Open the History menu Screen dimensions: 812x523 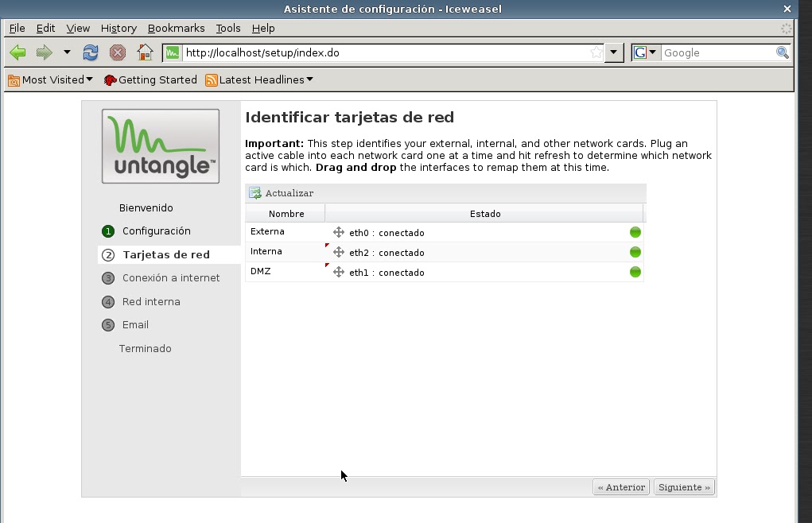click(x=118, y=28)
